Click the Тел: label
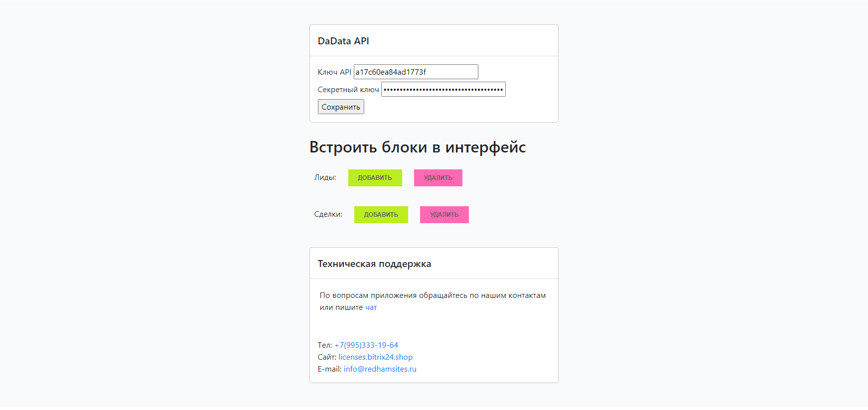 325,345
